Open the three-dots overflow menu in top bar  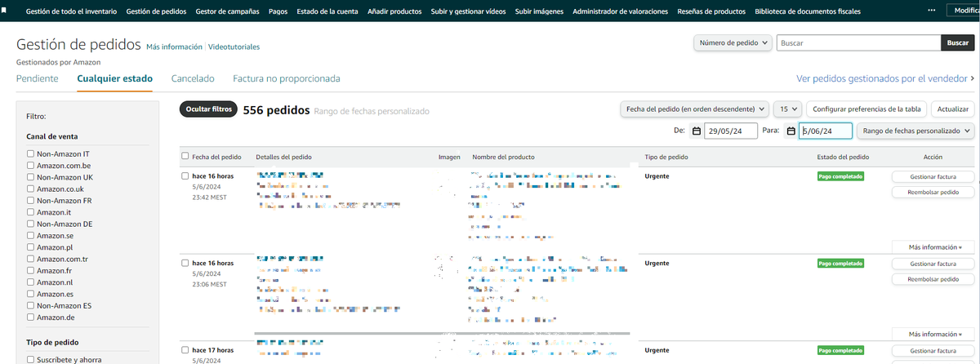coord(933,11)
